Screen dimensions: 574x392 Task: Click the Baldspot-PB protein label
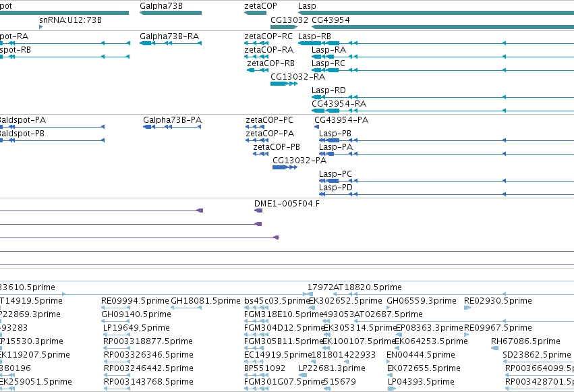point(22,134)
